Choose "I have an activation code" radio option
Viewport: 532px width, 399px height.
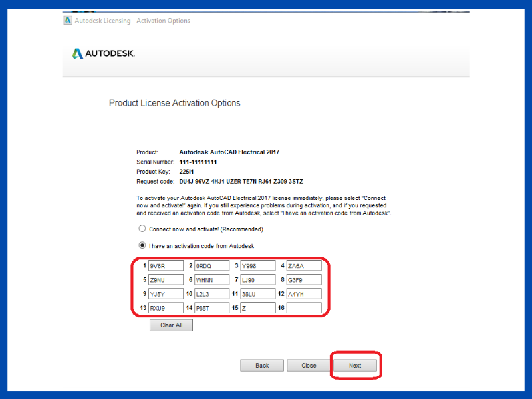[142, 246]
